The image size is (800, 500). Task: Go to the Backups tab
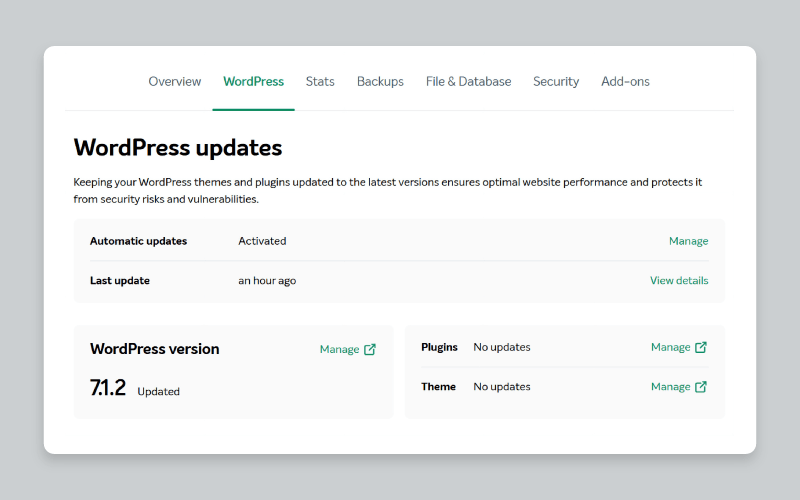point(380,82)
